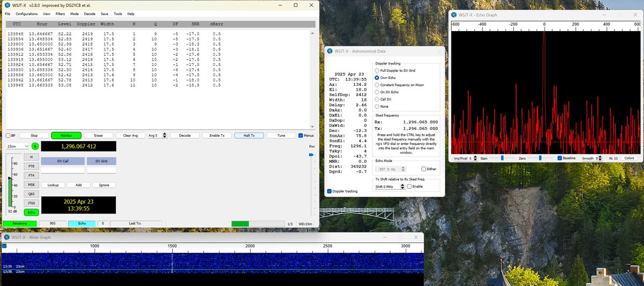Click the Lookup button
The image size is (644, 286).
tap(53, 185)
